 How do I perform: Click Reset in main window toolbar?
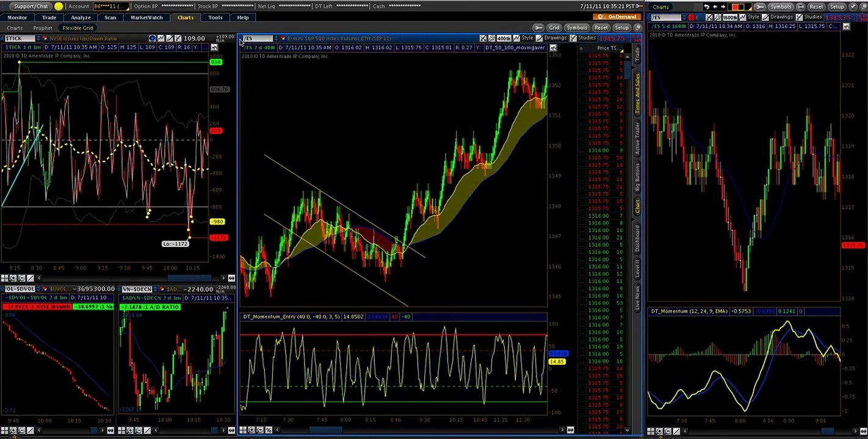tap(601, 27)
